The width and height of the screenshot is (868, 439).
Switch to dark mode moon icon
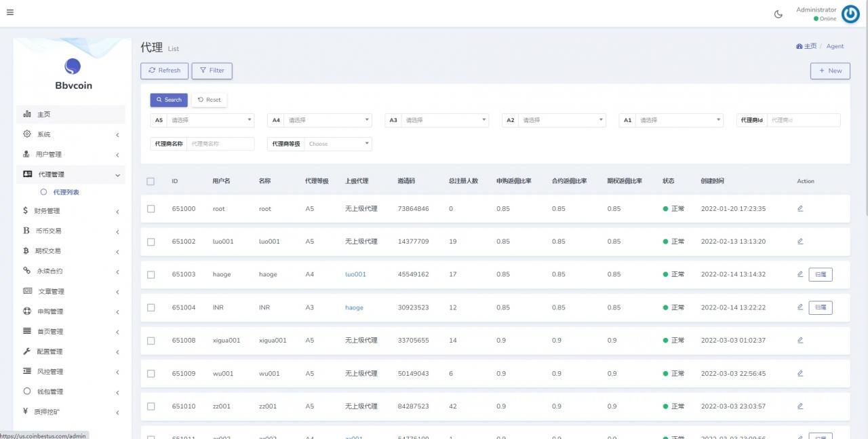[x=778, y=14]
